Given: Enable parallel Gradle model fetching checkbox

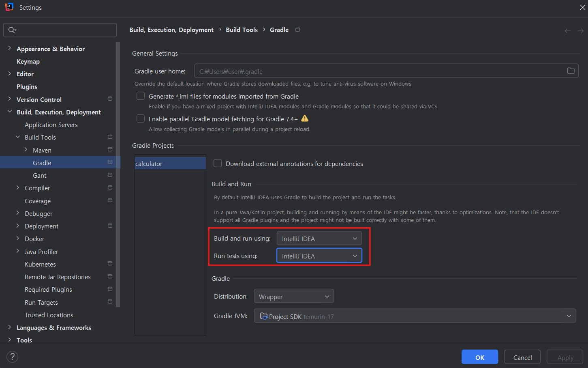Looking at the screenshot, I should point(141,118).
